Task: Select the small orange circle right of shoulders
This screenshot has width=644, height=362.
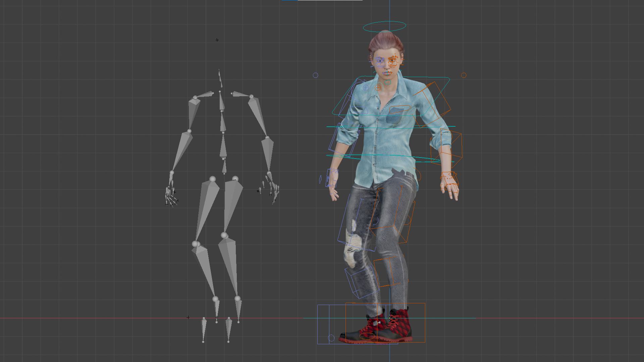Action: click(x=464, y=75)
